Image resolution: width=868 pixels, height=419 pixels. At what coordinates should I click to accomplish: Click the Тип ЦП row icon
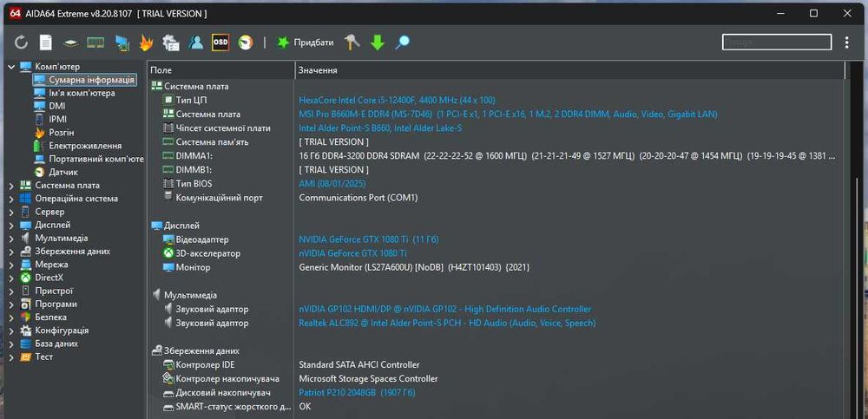(x=168, y=100)
